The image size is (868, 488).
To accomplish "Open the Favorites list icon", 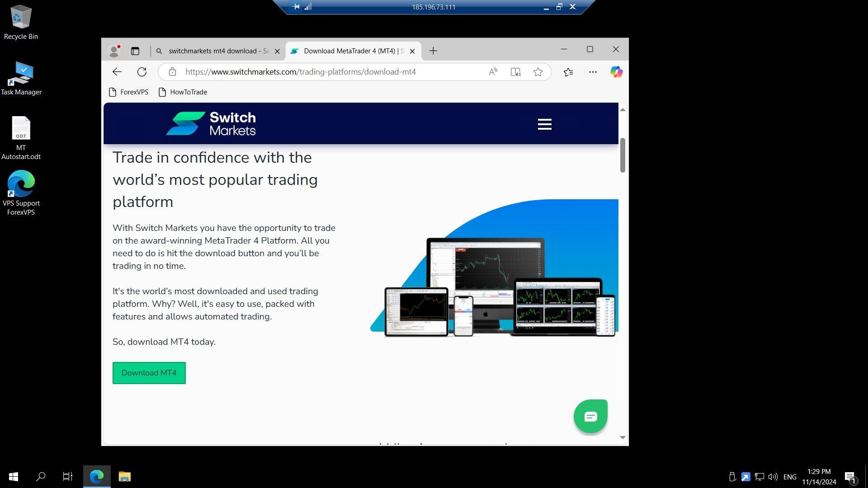I will coord(568,72).
